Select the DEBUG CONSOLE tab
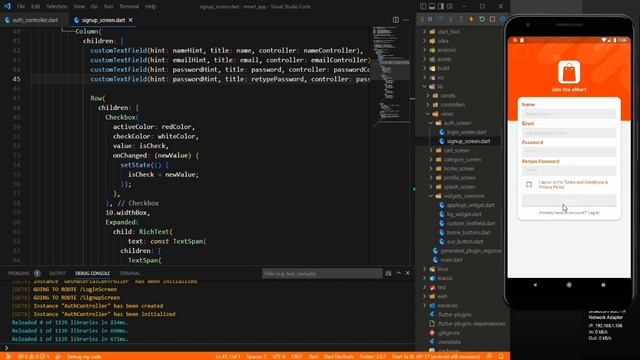This screenshot has width=640, height=360. coord(92,273)
